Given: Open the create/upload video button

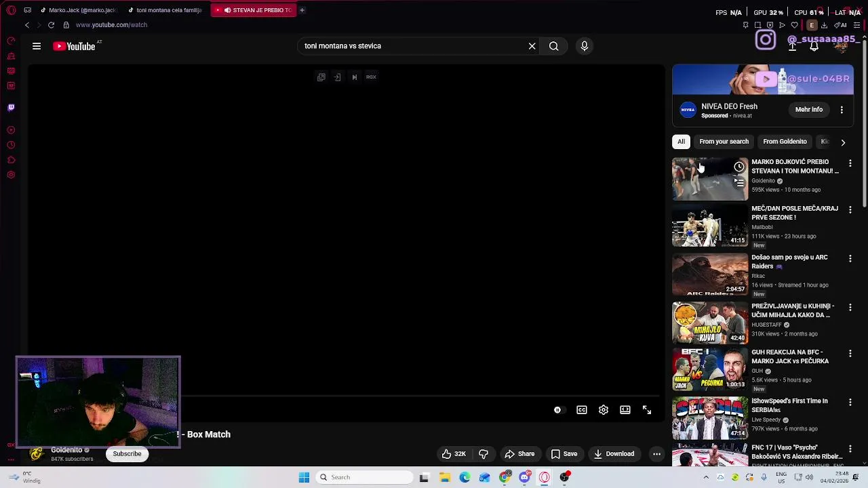Looking at the screenshot, I should pyautogui.click(x=792, y=46).
